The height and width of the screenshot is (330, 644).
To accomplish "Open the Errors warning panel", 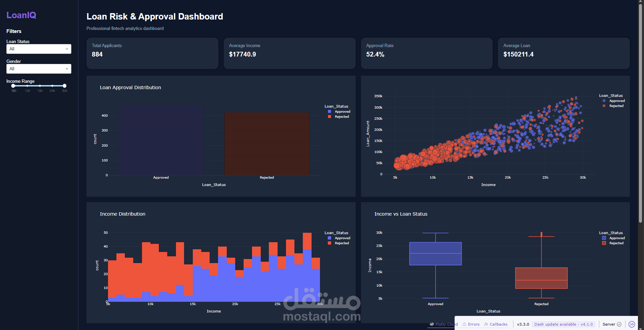I will point(471,324).
